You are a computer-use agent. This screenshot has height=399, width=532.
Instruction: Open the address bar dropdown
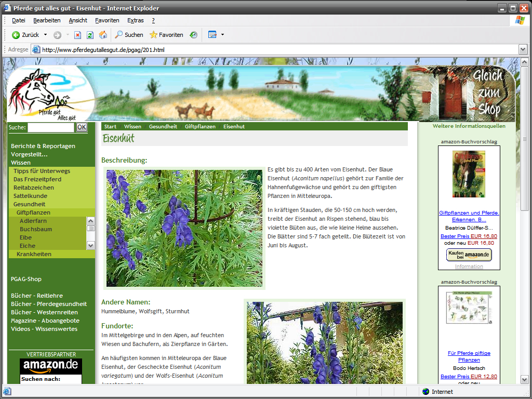coord(523,50)
